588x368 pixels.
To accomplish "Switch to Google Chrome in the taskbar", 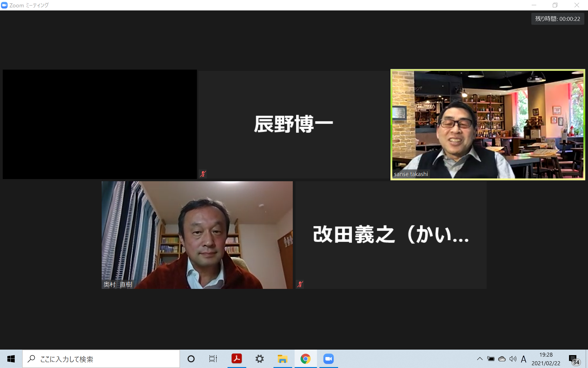I will pos(306,359).
